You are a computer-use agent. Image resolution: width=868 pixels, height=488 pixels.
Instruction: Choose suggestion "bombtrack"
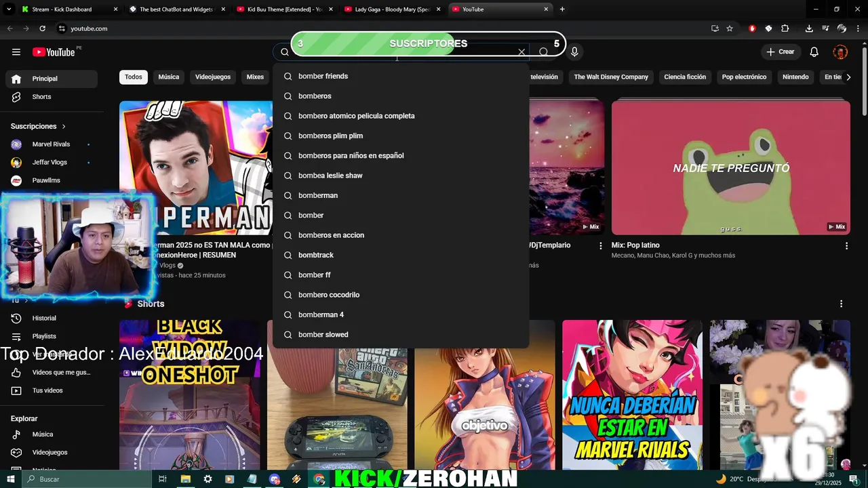coord(401,255)
